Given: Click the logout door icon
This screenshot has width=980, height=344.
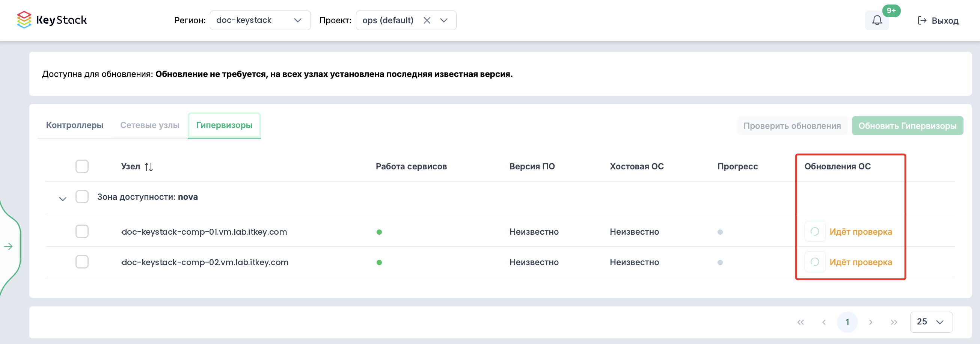Looking at the screenshot, I should pyautogui.click(x=922, y=20).
